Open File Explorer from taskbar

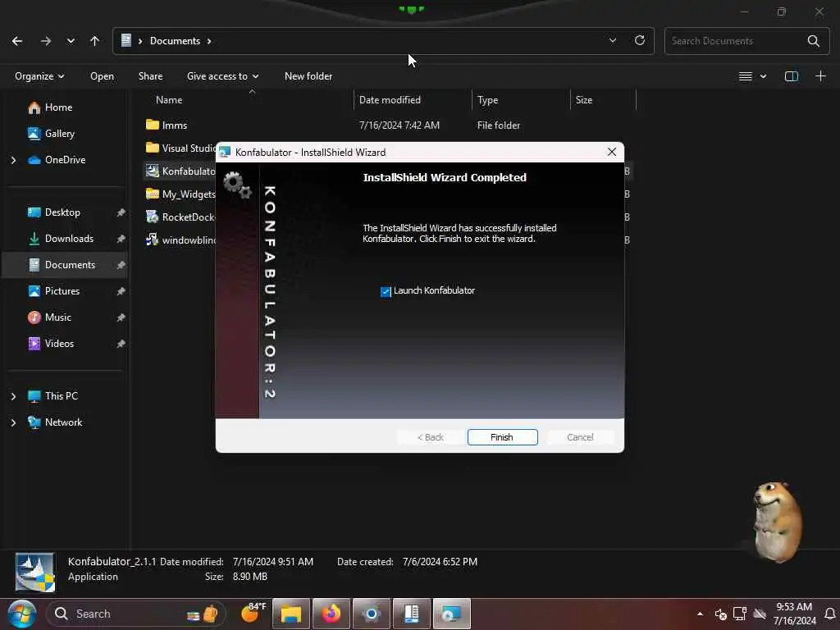pyautogui.click(x=291, y=614)
